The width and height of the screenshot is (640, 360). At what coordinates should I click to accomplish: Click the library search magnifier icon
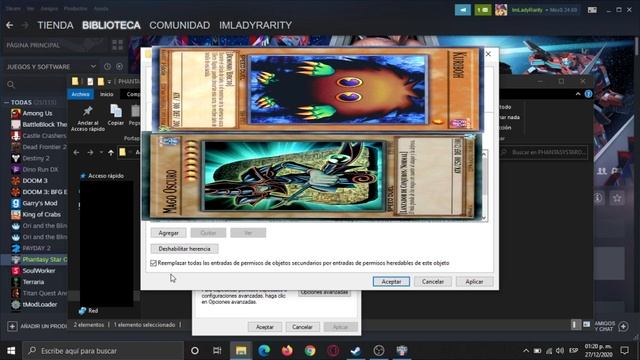point(11,84)
